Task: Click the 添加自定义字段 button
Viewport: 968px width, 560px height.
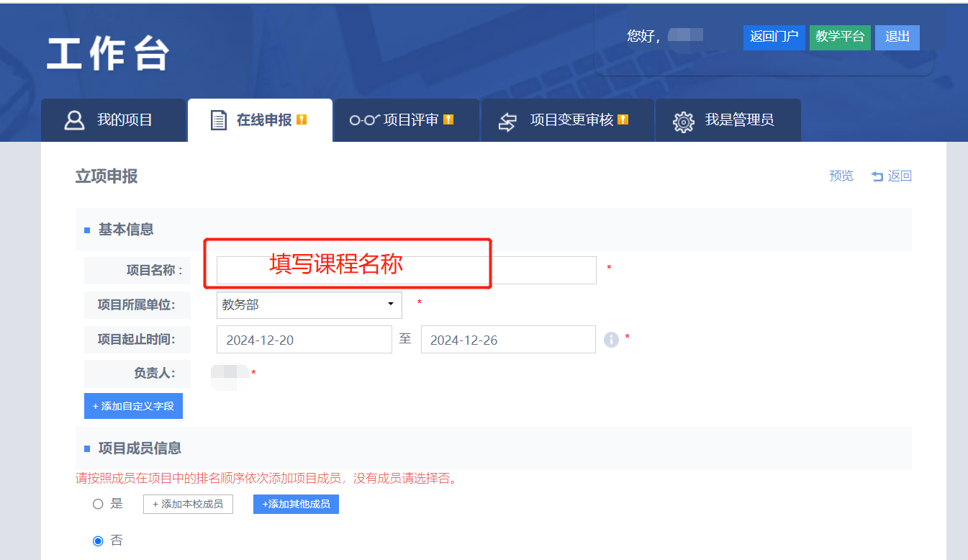Action: pyautogui.click(x=133, y=406)
